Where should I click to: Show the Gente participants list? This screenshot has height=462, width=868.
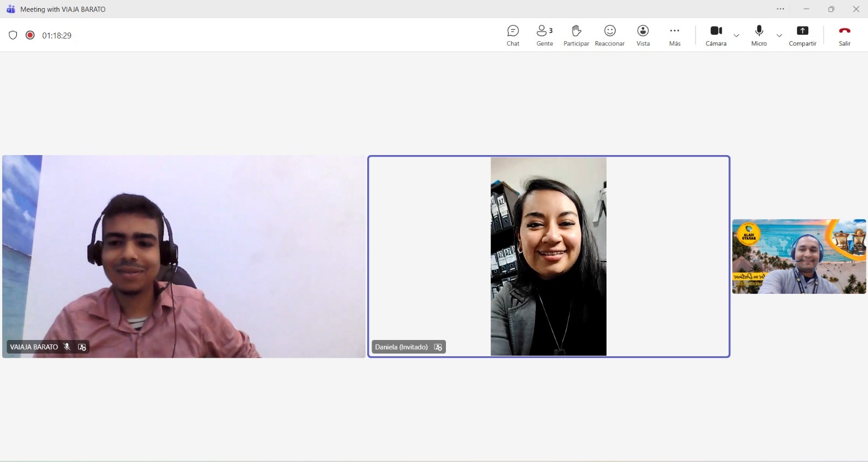click(544, 35)
